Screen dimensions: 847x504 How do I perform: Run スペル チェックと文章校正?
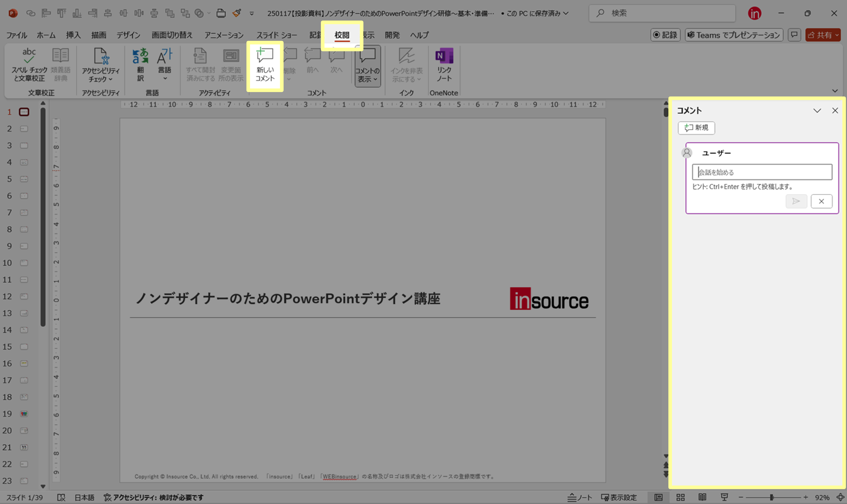pyautogui.click(x=29, y=65)
